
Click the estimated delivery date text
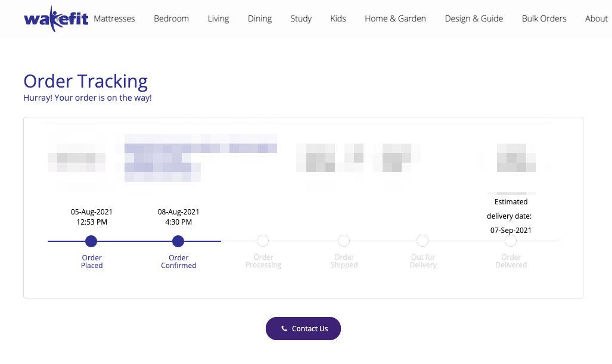coord(511,216)
